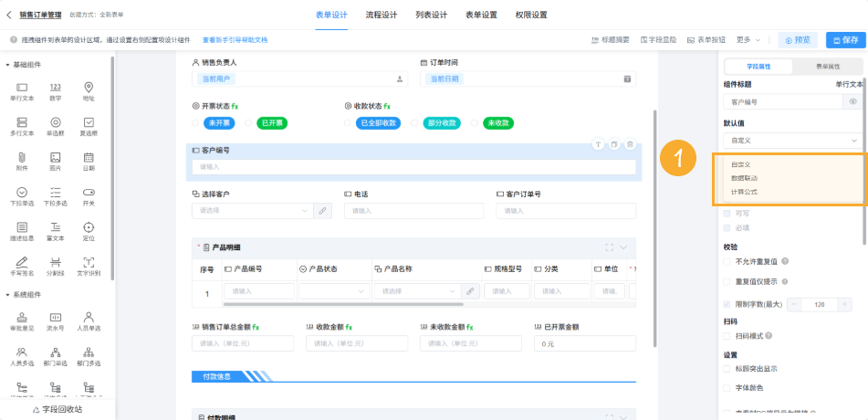868x420 pixels.
Task: Select the 未收款 radio option
Action: tap(475, 123)
